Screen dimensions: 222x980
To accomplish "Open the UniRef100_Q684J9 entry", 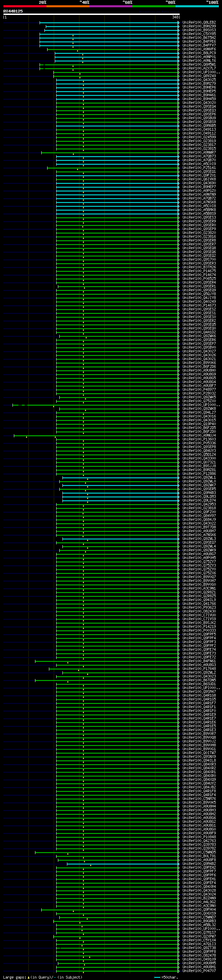I will tap(199, 519).
